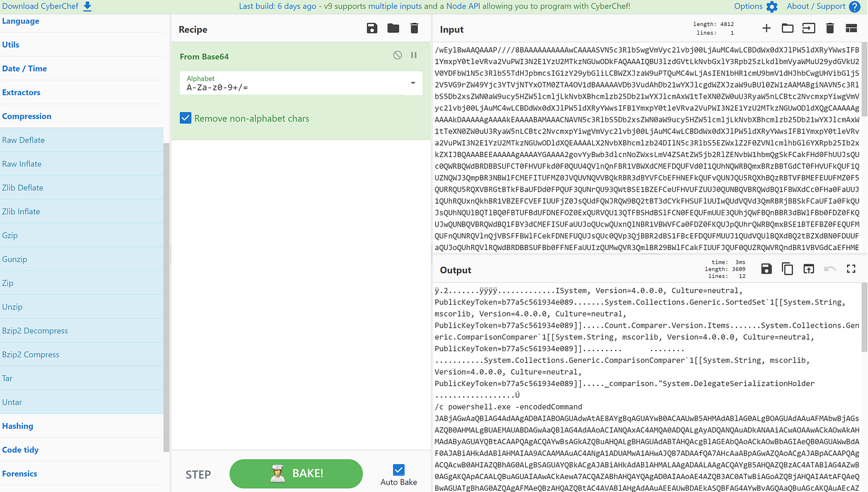Click the Recipe panel heading
868x492 pixels.
click(193, 29)
